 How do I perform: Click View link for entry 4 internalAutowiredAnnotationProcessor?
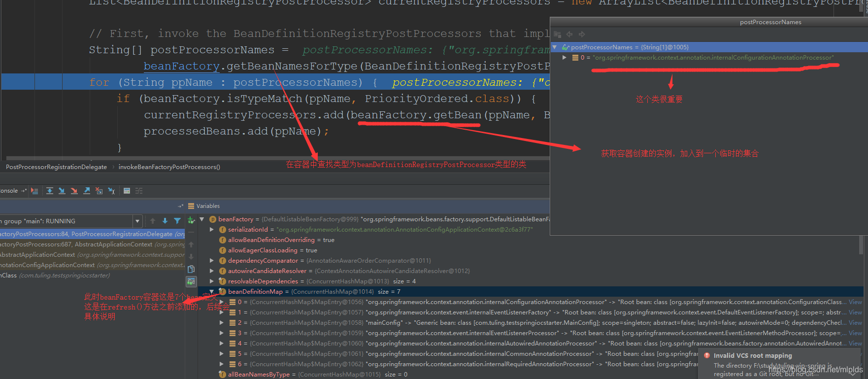tap(856, 344)
